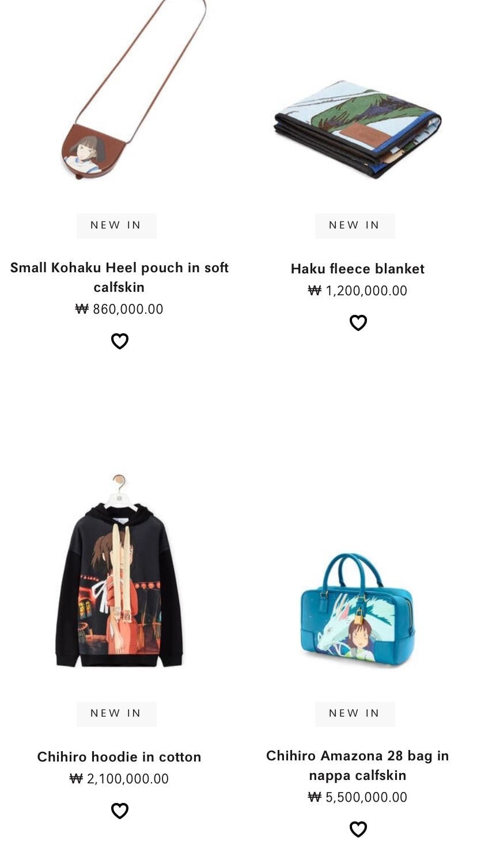Open the Haku fleece blanket title link

tap(358, 269)
